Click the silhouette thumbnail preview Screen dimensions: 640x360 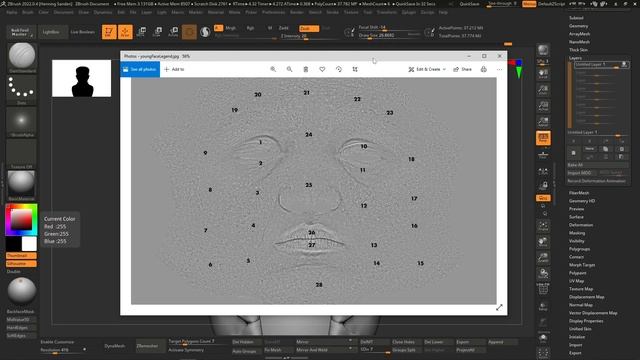(82, 78)
